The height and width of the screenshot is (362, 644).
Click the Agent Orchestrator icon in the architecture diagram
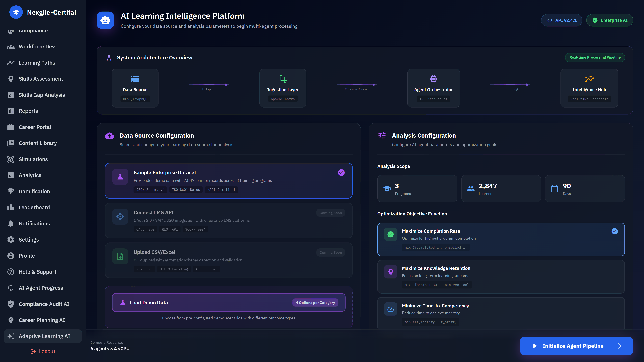click(x=433, y=79)
